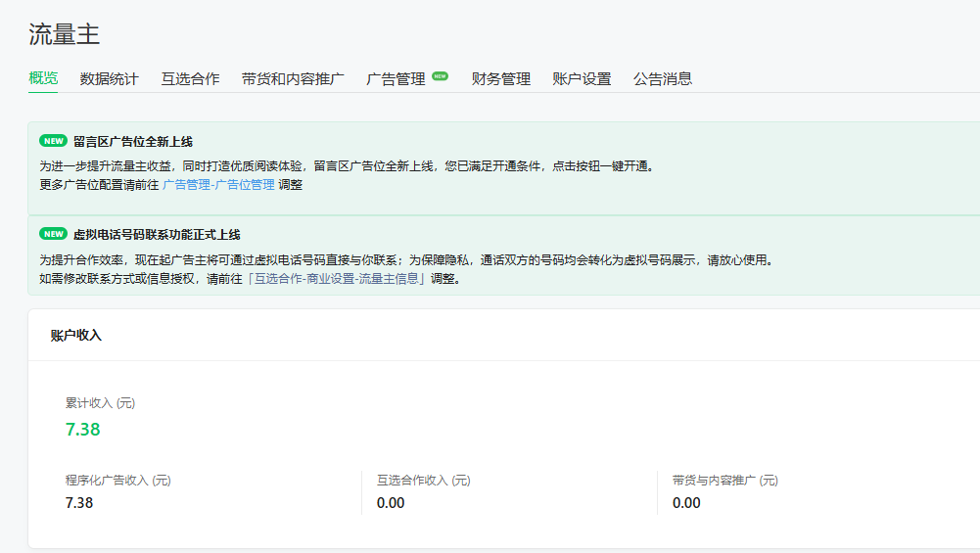The width and height of the screenshot is (980, 553).
Task: Click the 流量主 page heading
Action: [x=64, y=34]
